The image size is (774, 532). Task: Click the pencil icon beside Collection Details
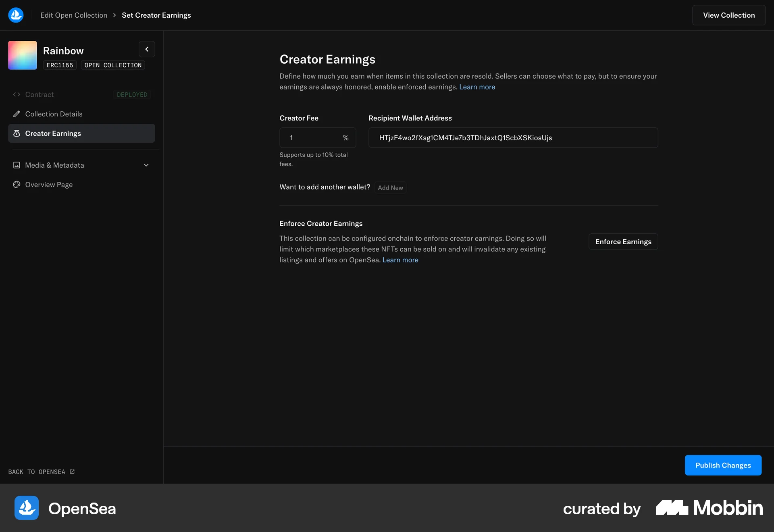click(x=17, y=114)
